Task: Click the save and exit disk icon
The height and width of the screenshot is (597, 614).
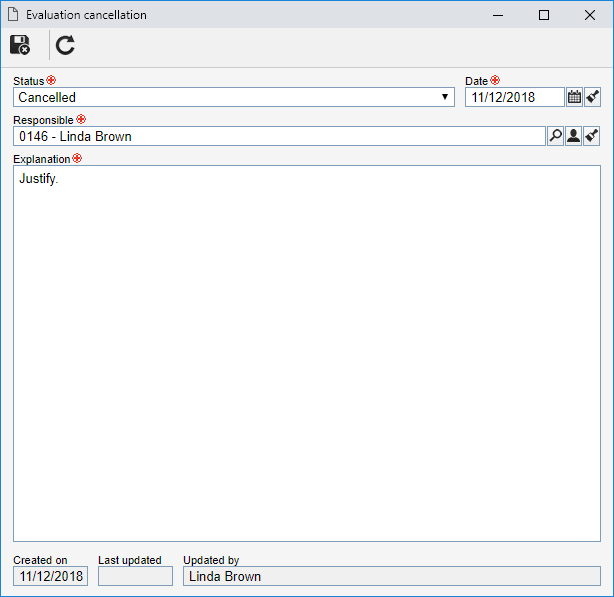Action: click(x=20, y=45)
